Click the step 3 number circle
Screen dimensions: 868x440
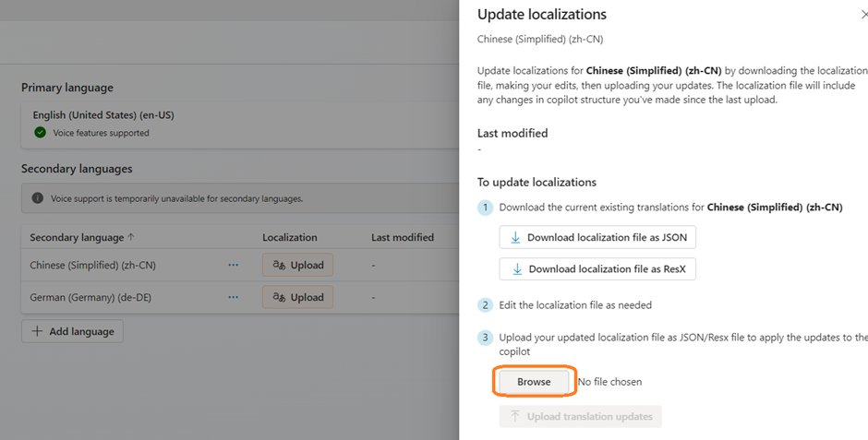tap(485, 338)
